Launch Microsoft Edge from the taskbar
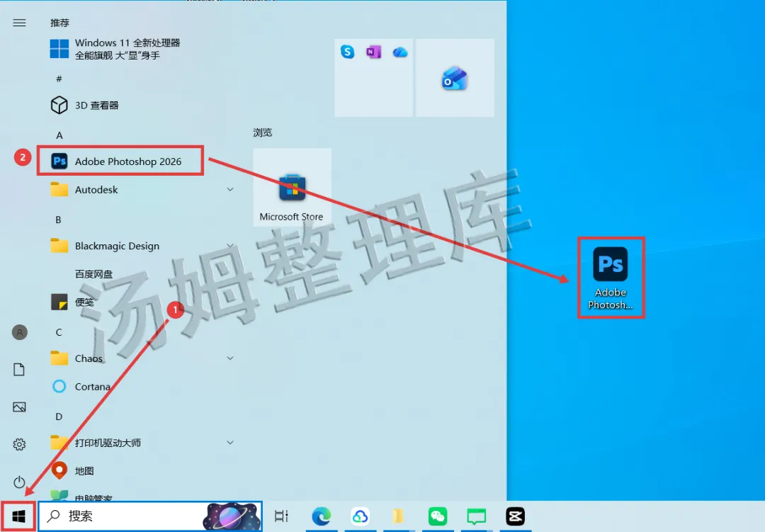Image resolution: width=765 pixels, height=532 pixels. click(322, 516)
